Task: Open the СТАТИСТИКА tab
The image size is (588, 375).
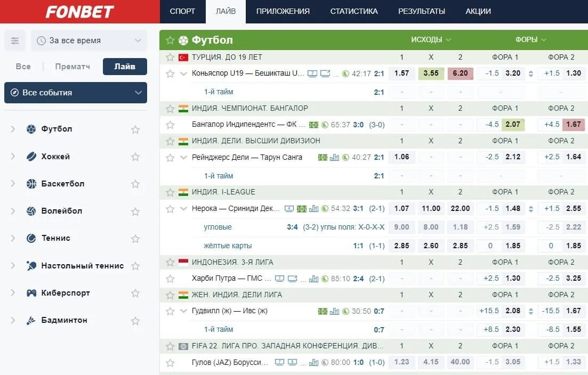Action: point(354,11)
